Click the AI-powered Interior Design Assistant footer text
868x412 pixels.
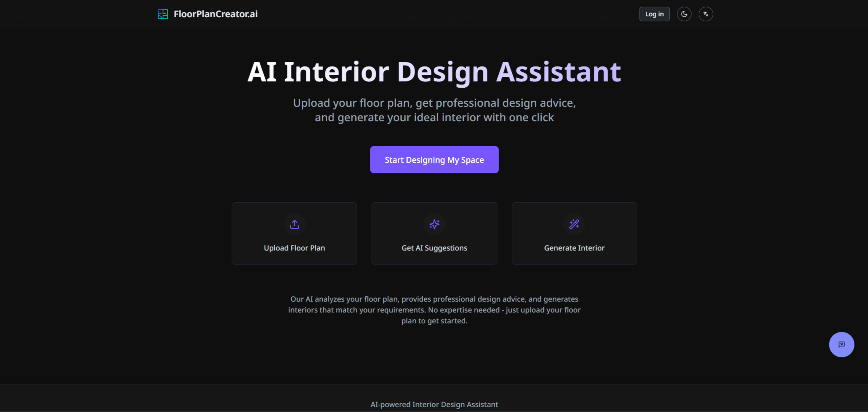pyautogui.click(x=434, y=404)
